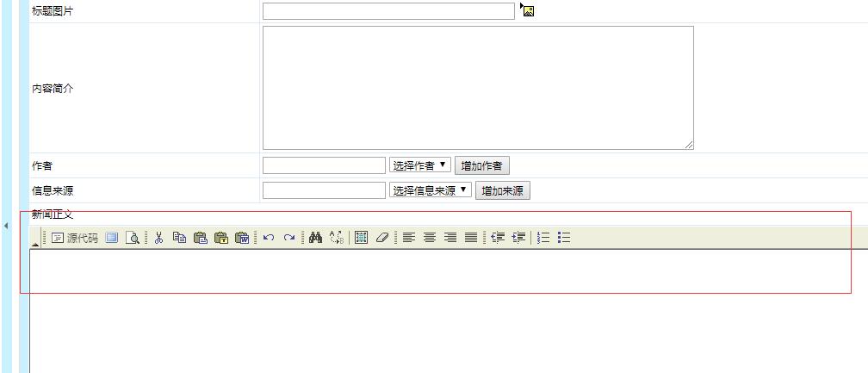The width and height of the screenshot is (868, 373).
Task: Click the Cut scissors icon
Action: pos(159,238)
